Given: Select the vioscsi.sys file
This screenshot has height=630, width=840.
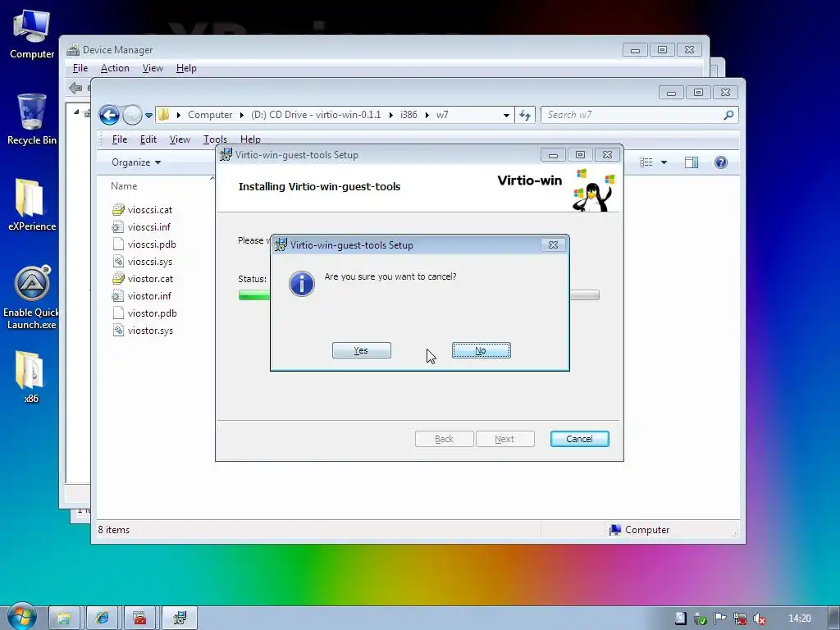Looking at the screenshot, I should pos(143,262).
